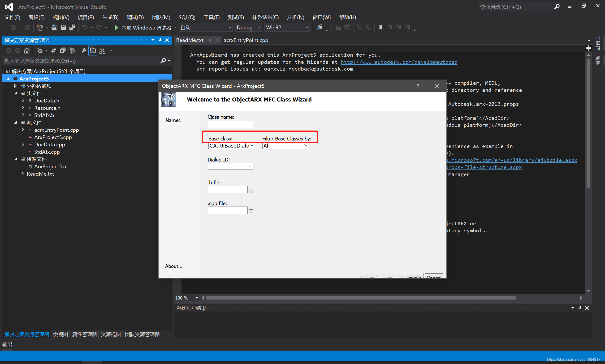Open the 生成(B) menu

click(110, 17)
